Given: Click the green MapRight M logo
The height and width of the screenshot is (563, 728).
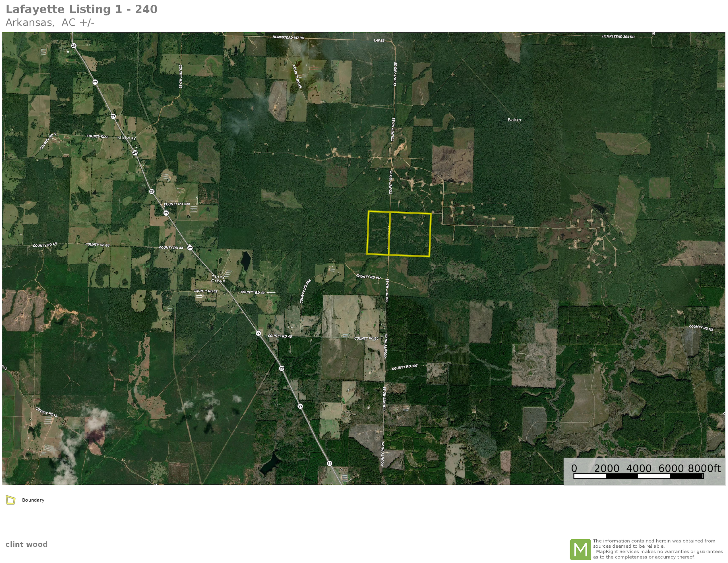Looking at the screenshot, I should click(x=580, y=549).
